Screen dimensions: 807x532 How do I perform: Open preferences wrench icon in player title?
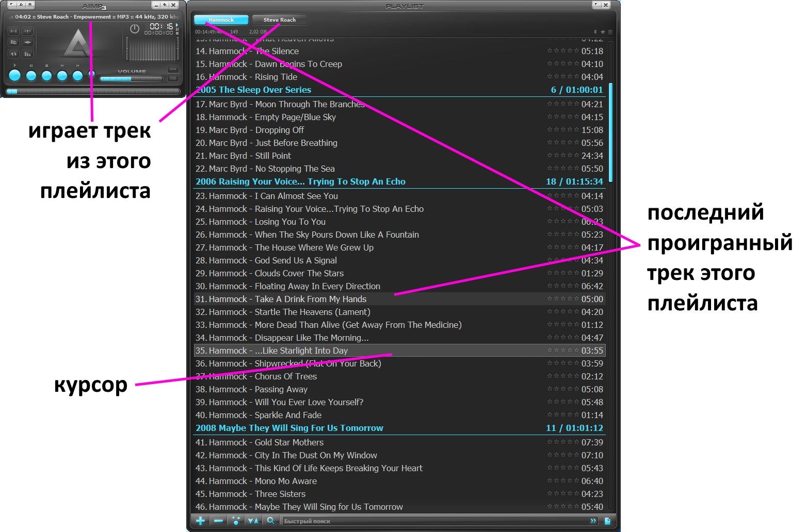point(21,5)
